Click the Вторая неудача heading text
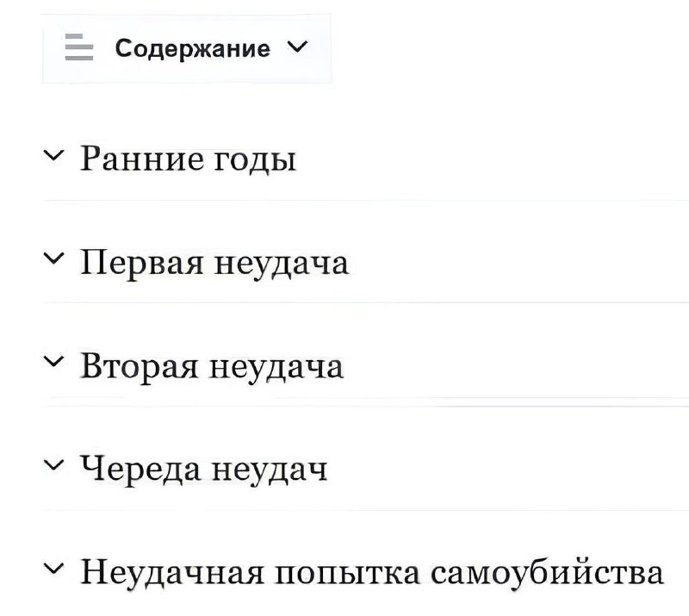The image size is (689, 616). pos(211,364)
